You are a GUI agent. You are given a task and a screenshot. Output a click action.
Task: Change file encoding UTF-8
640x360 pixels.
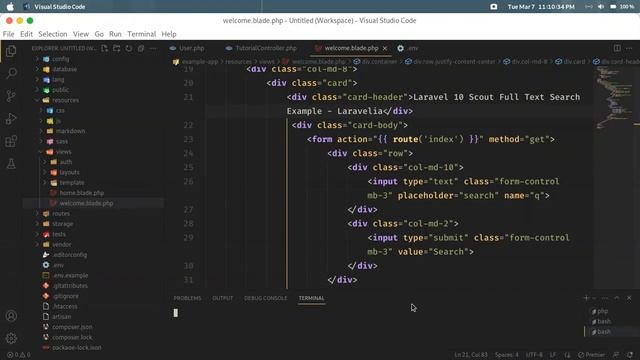(534, 355)
